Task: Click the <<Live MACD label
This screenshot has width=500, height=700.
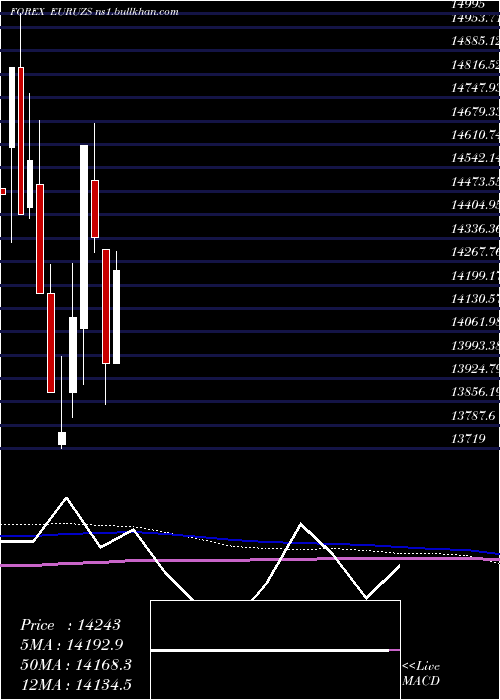Action: point(421,673)
